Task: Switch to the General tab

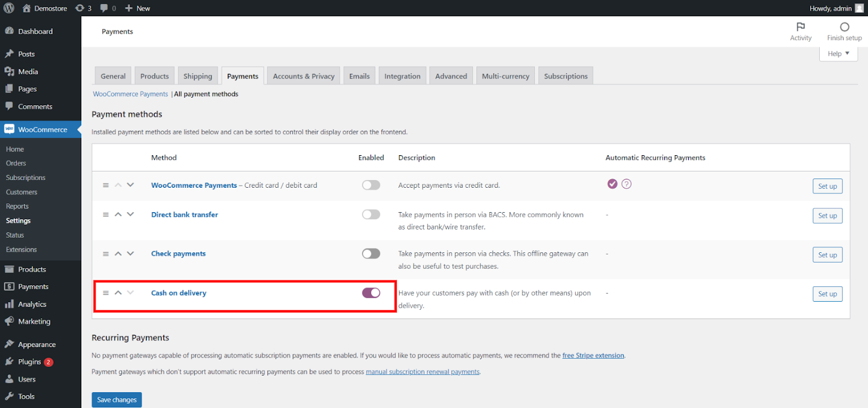Action: [x=113, y=76]
